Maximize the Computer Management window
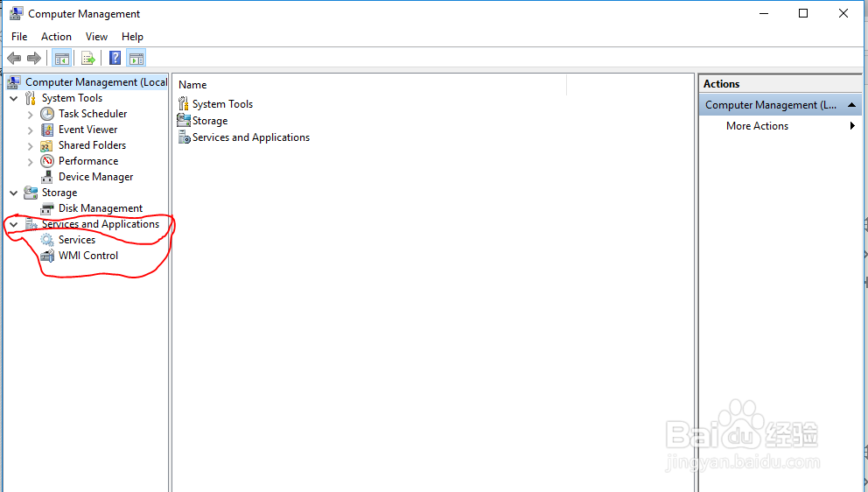Viewport: 868px width, 492px height. (803, 13)
